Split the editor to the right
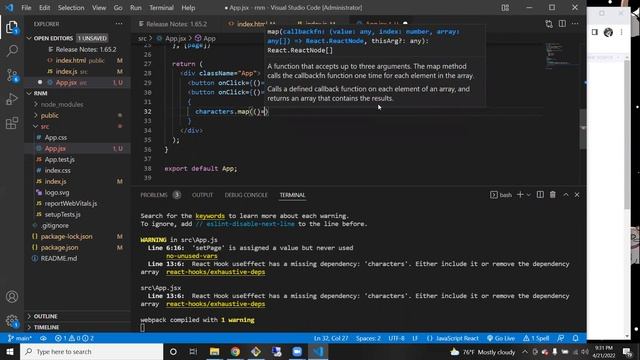Image resolution: width=640 pixels, height=360 pixels. click(562, 24)
